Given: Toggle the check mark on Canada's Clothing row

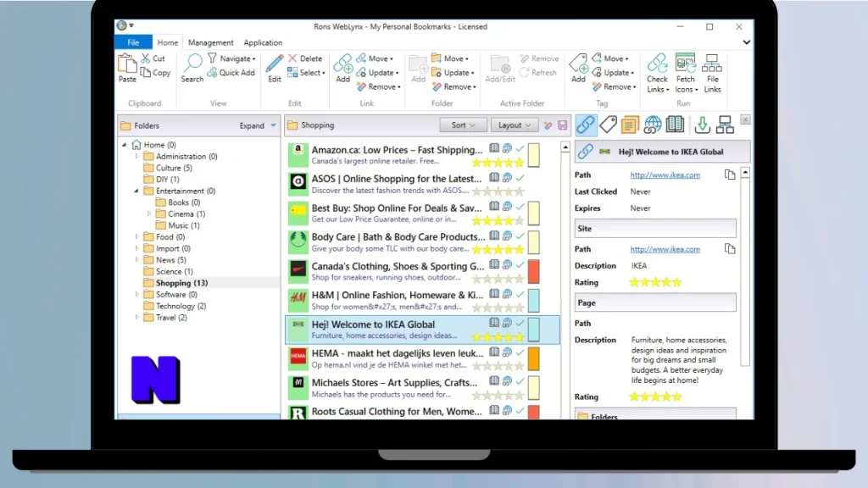Looking at the screenshot, I should point(520,265).
